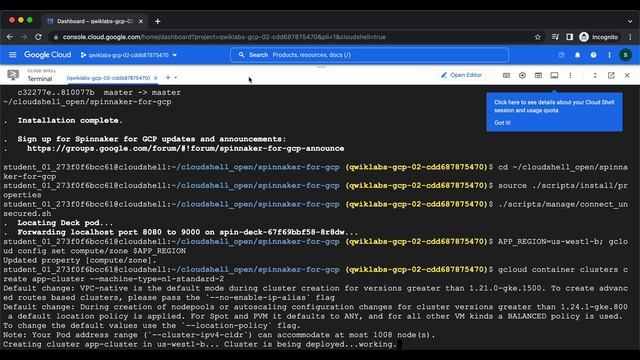Close the Cloud Shell panel
Viewport: 640px width, 360px height.
click(627, 76)
